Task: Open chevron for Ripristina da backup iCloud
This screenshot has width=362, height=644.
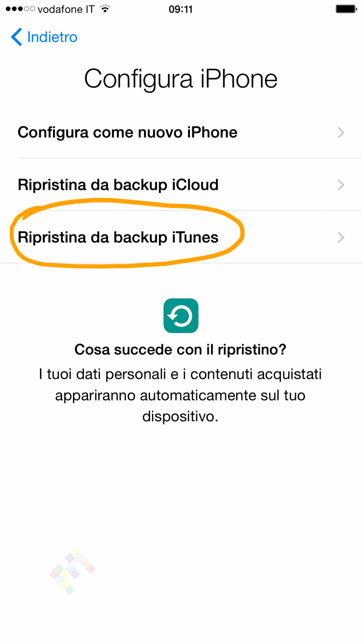Action: [341, 185]
